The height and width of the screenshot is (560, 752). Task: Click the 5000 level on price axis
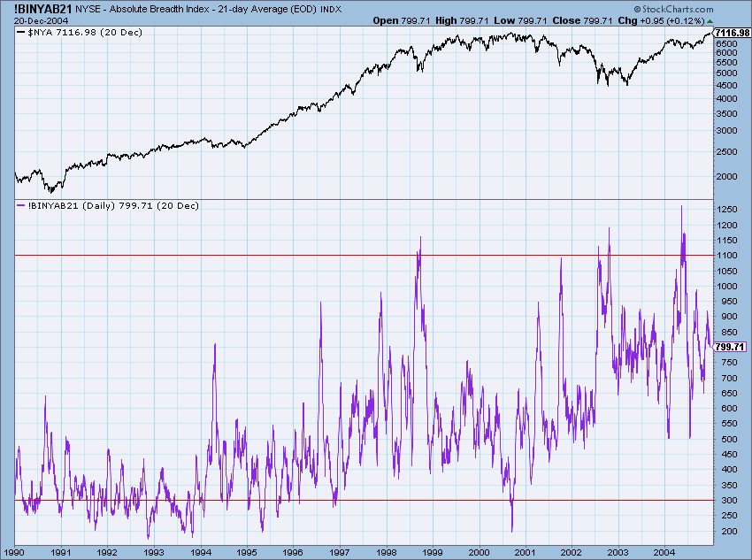click(727, 73)
